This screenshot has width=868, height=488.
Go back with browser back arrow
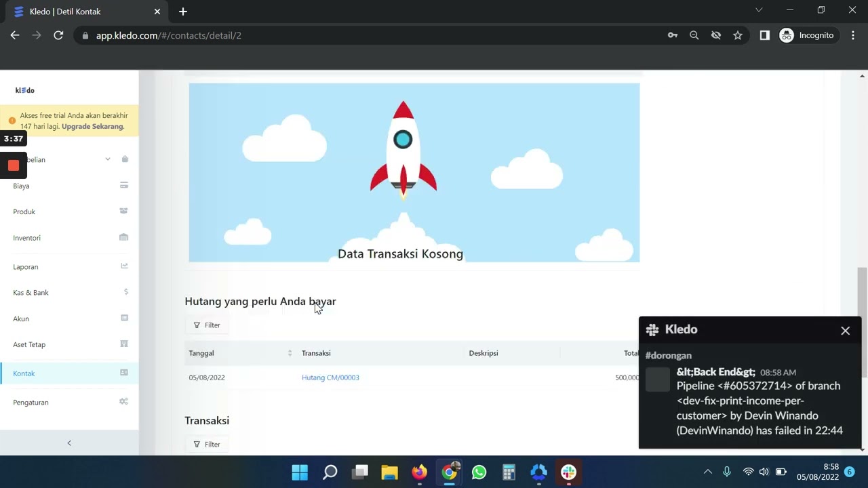click(x=15, y=35)
